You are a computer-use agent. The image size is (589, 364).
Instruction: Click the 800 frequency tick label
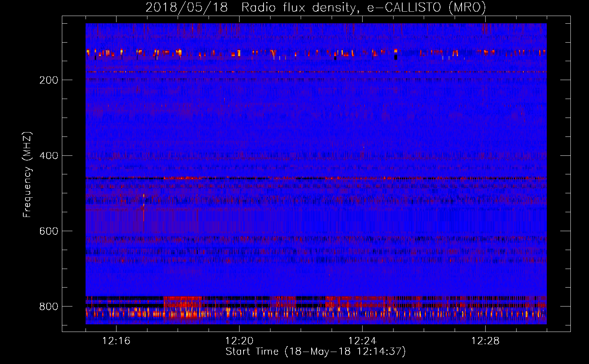49,306
